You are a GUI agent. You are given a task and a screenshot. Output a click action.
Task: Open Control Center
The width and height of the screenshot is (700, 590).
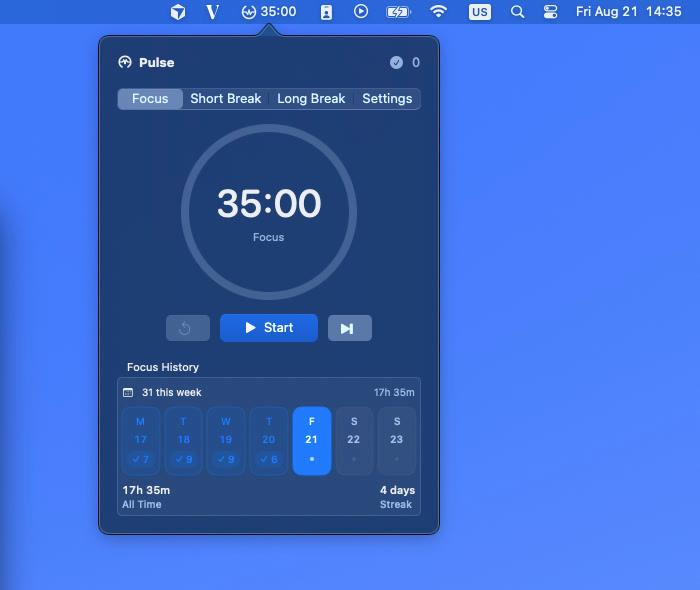[550, 12]
